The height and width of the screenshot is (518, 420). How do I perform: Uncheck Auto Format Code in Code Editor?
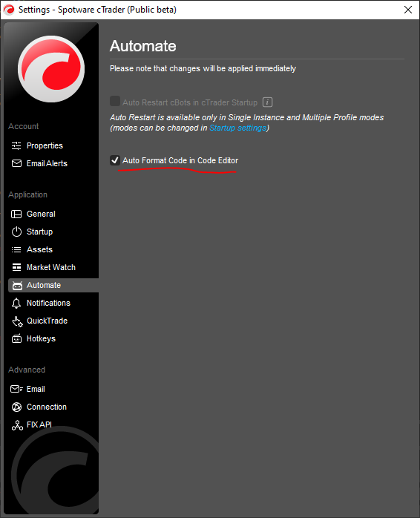[x=115, y=160]
